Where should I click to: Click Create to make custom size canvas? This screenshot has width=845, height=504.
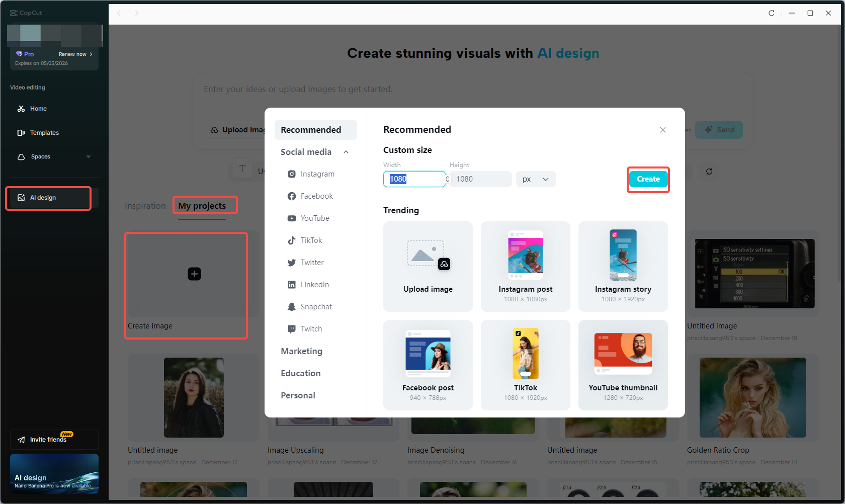(x=648, y=179)
